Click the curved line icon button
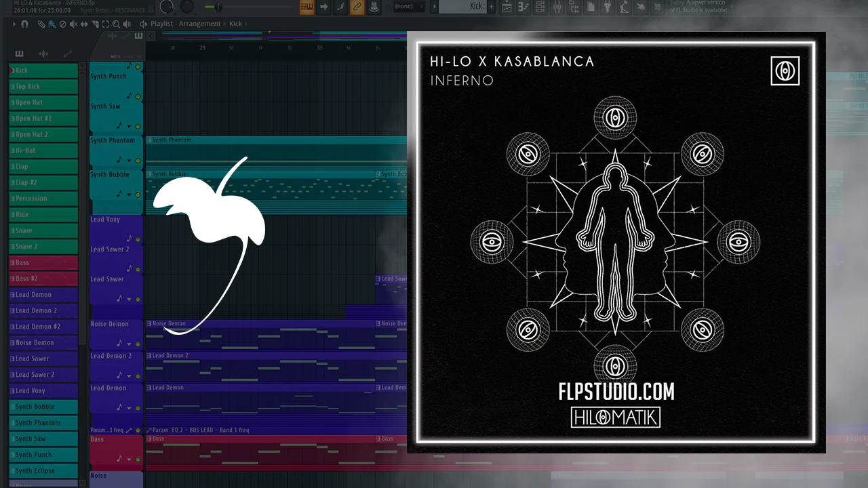The height and width of the screenshot is (488, 868). [340, 7]
